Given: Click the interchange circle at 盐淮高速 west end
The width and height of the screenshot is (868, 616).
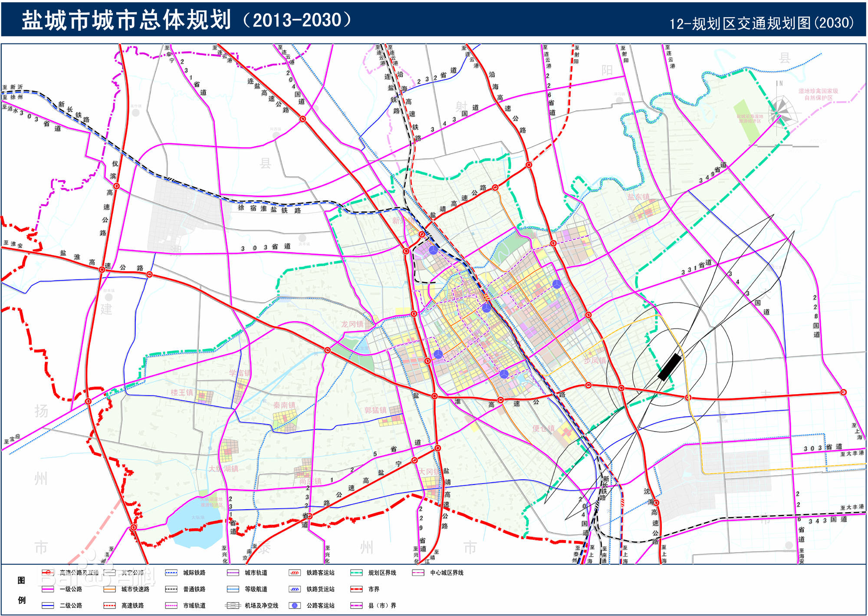Looking at the screenshot, I should click(102, 270).
